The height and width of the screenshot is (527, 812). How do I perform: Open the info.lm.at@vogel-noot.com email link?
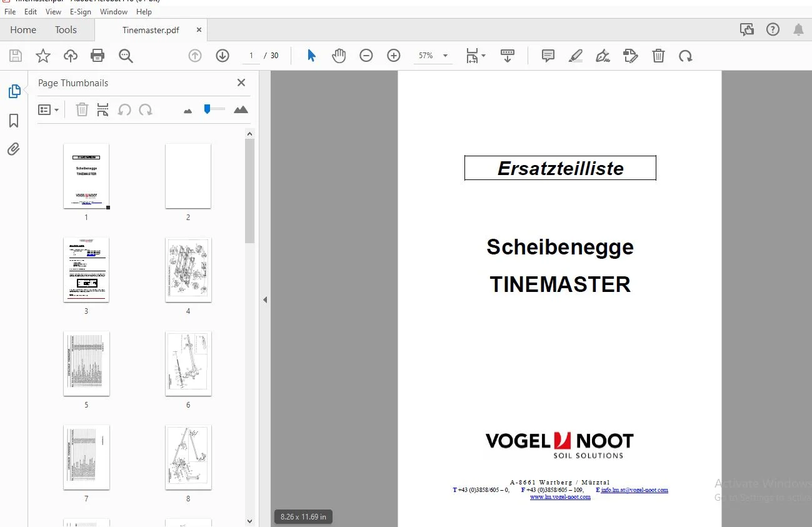(x=634, y=490)
